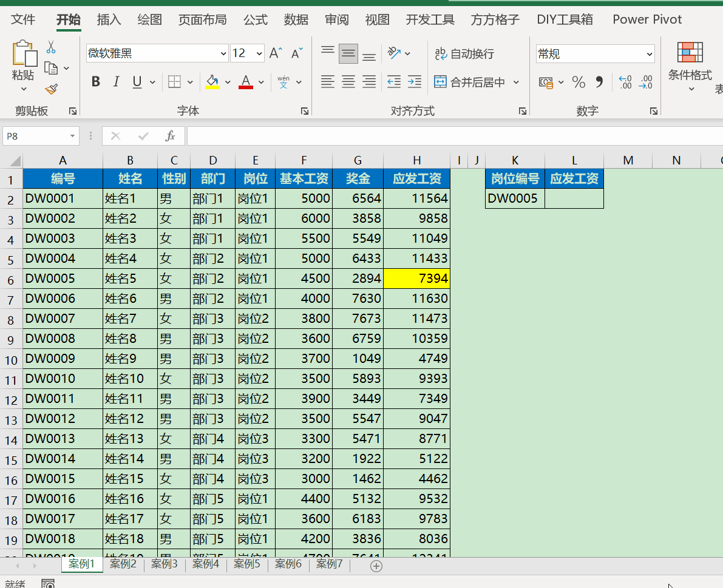The height and width of the screenshot is (588, 723).
Task: Open the font size dropdown
Action: pos(260,53)
